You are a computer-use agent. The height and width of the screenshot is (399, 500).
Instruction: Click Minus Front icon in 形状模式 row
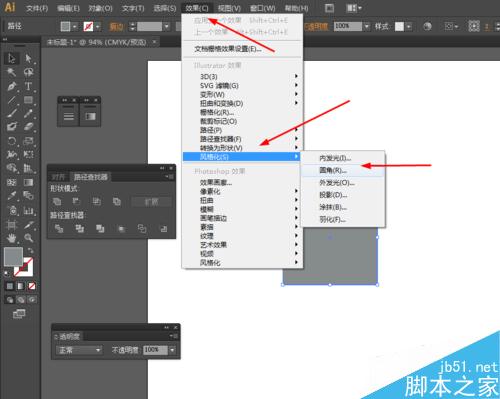[x=76, y=201]
